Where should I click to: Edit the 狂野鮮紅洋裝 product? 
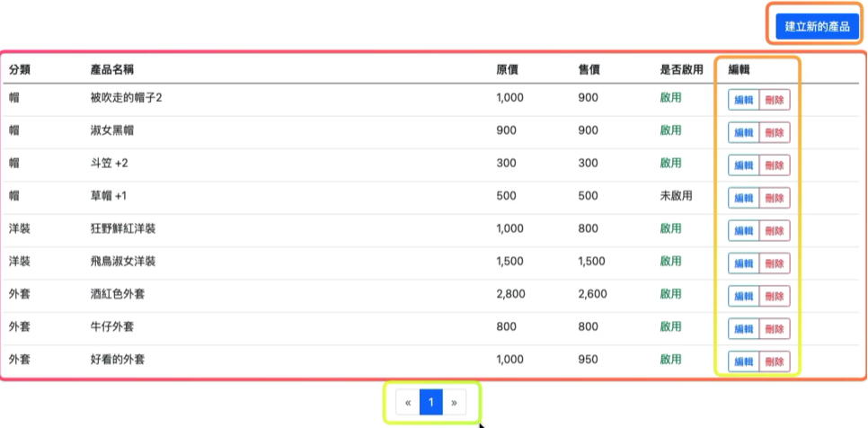click(x=743, y=231)
